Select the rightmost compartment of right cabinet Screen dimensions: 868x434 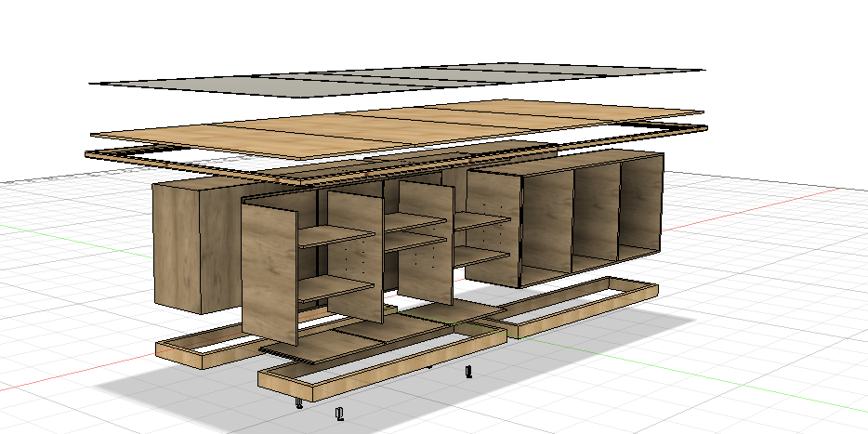641,209
